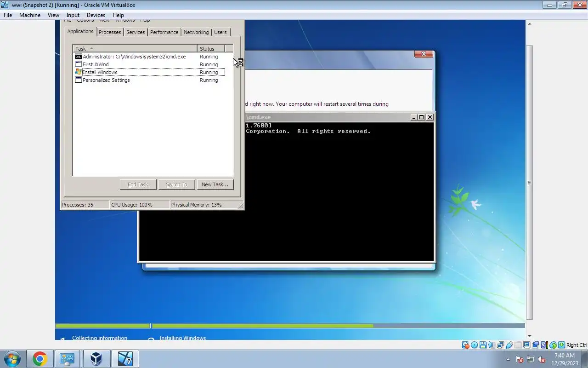Click the 'Processes: 35' status bar entry

pyautogui.click(x=85, y=205)
